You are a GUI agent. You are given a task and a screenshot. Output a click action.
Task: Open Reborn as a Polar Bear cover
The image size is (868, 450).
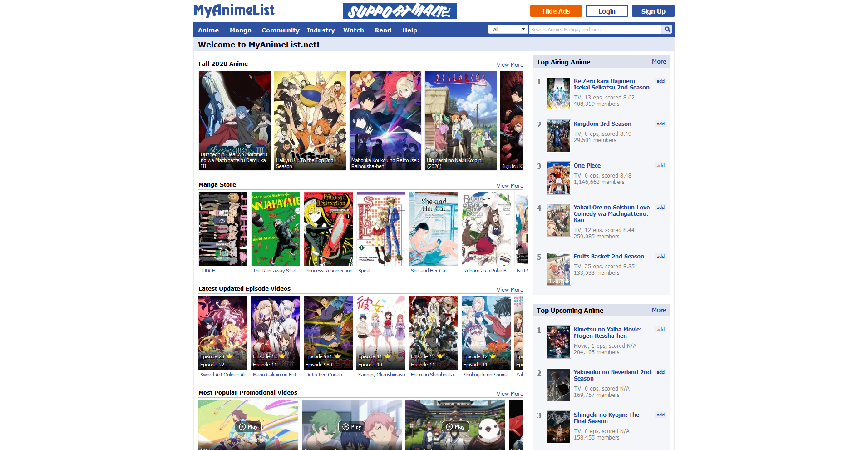click(486, 229)
